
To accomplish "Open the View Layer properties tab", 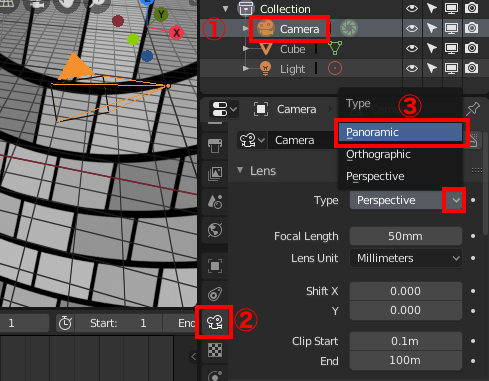I will tap(215, 174).
